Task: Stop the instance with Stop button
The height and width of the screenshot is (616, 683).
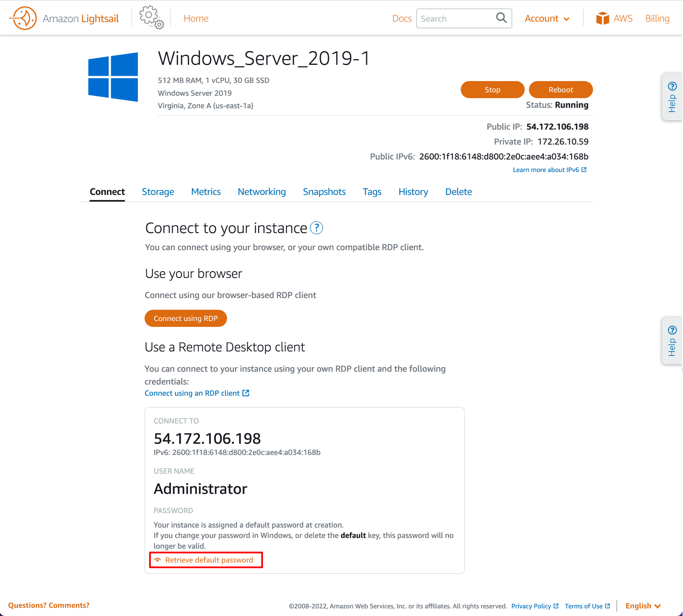Action: click(492, 90)
